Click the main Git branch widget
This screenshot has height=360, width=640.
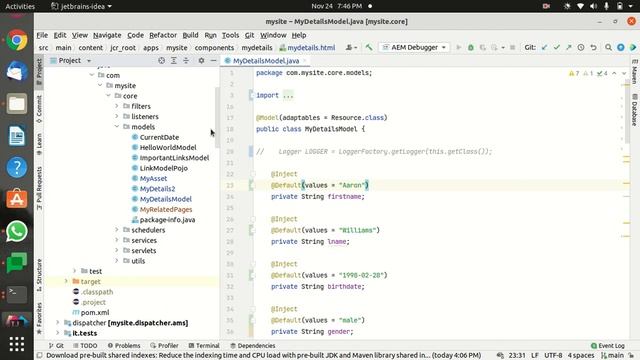pyautogui.click(x=613, y=355)
